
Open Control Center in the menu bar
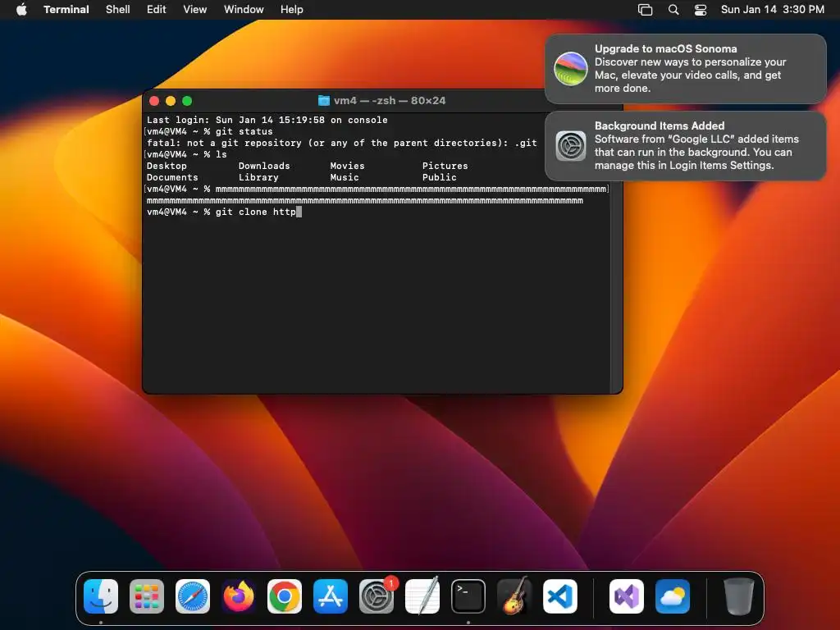(701, 10)
